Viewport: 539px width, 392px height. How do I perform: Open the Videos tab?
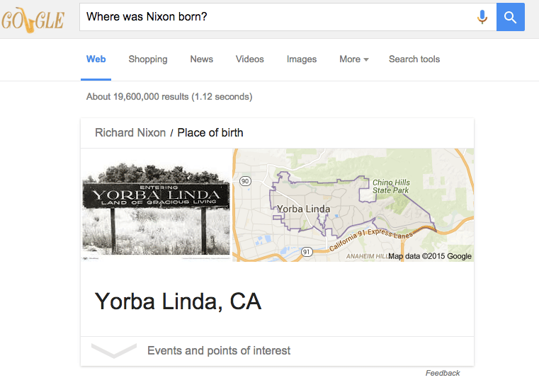[250, 59]
